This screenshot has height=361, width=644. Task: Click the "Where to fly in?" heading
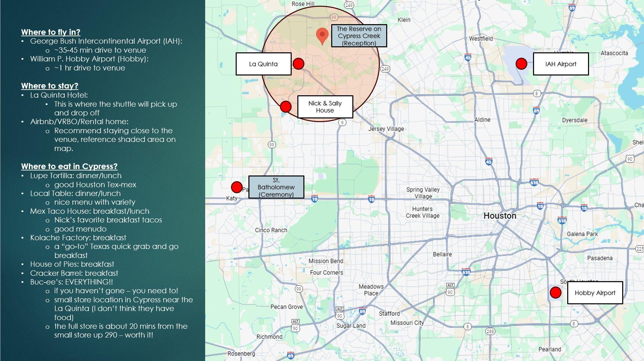(x=51, y=32)
